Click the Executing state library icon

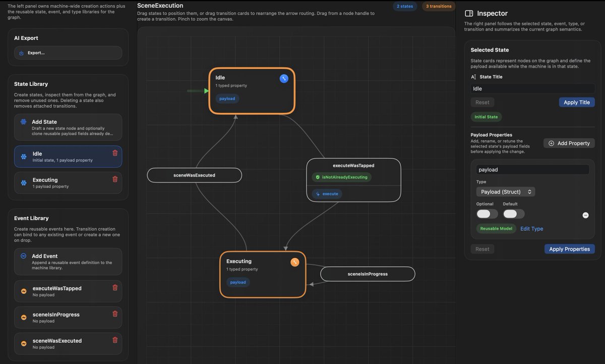click(x=23, y=183)
